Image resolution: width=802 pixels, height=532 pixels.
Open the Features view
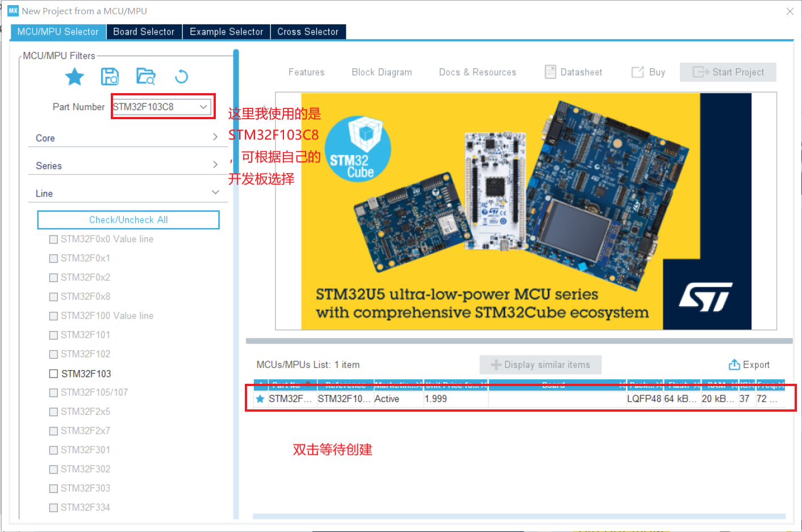(306, 72)
